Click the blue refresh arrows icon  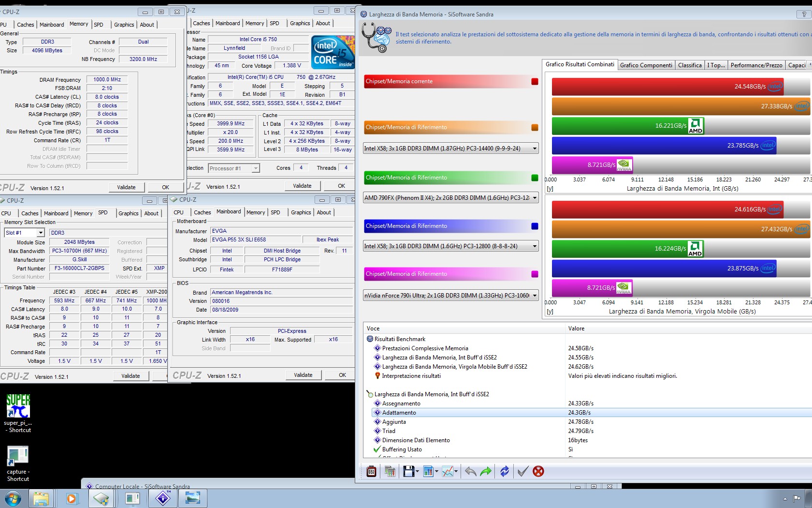pyautogui.click(x=505, y=471)
